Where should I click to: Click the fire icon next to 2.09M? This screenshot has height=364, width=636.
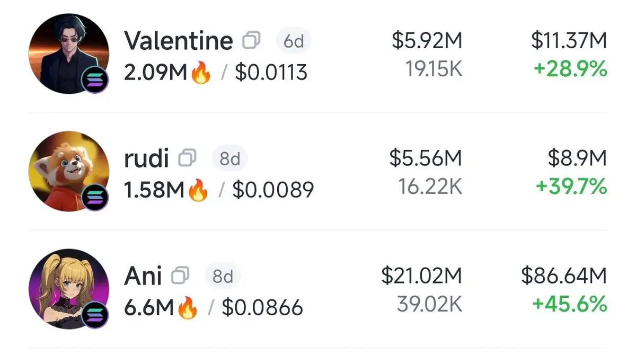coord(200,73)
